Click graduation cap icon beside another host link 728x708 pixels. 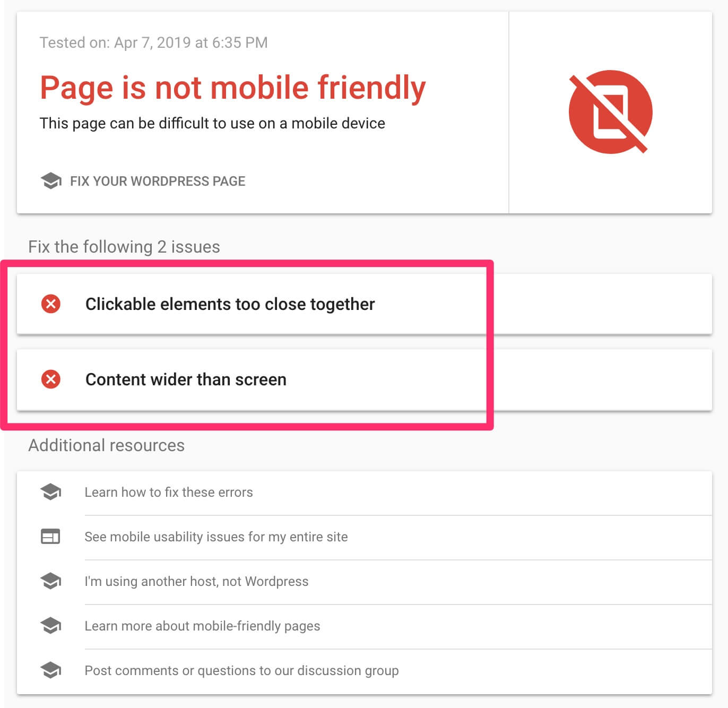[x=51, y=581]
